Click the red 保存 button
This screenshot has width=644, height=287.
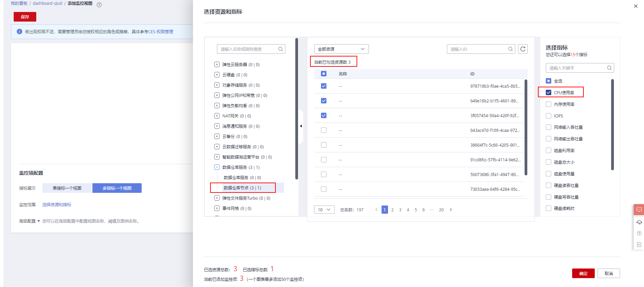tap(25, 17)
